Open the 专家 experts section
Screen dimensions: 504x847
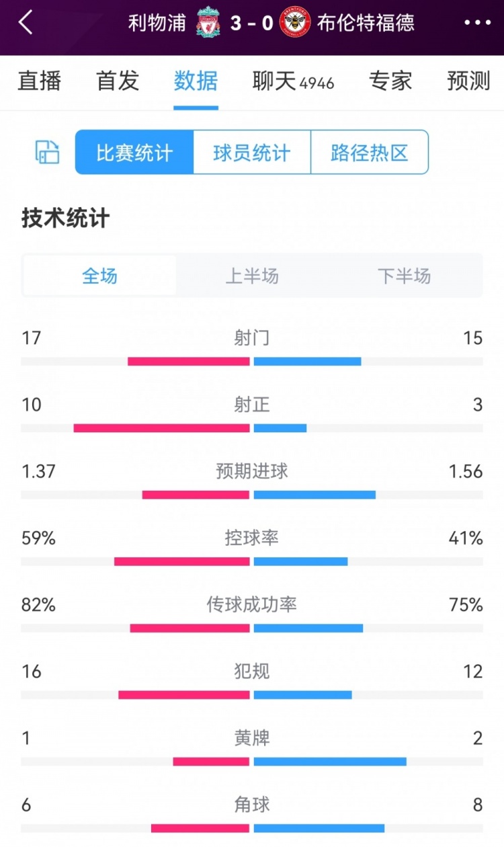(x=390, y=81)
